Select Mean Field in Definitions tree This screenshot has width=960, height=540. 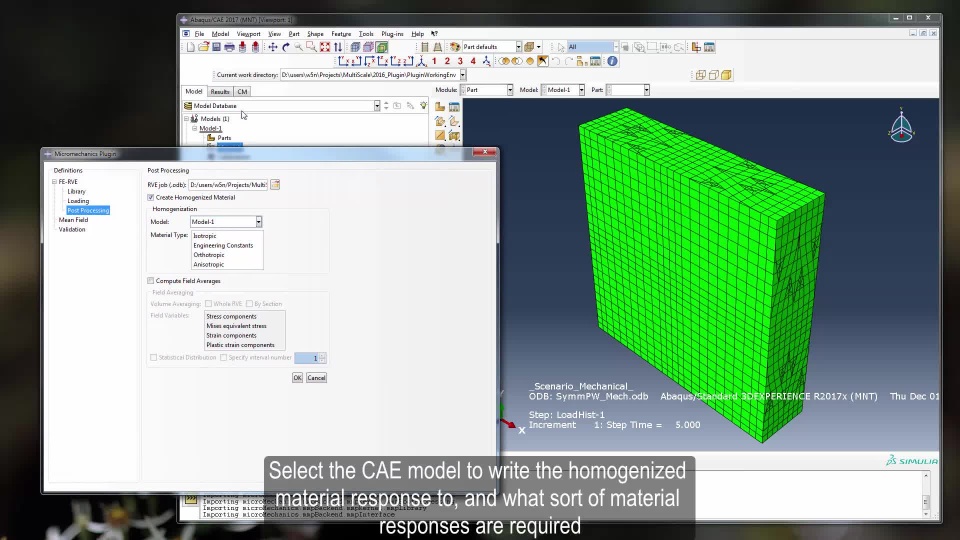click(x=73, y=220)
